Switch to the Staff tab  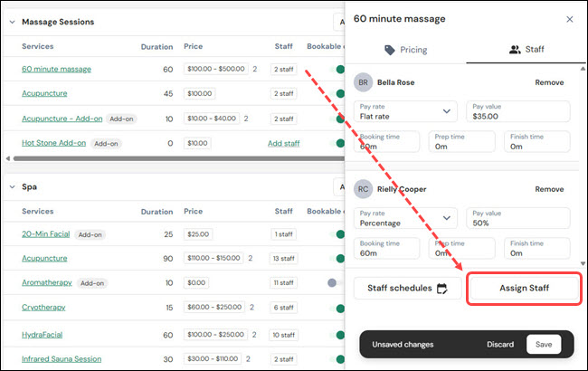pyautogui.click(x=526, y=50)
